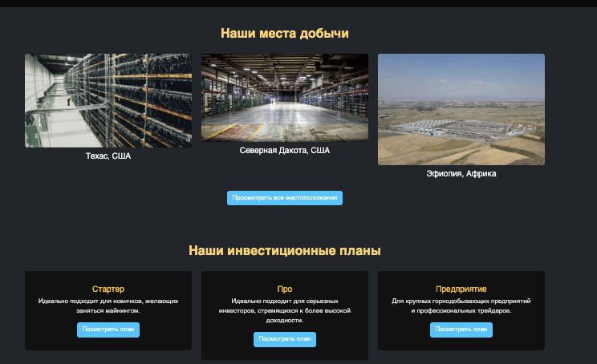Screen dimensions: 597x364
Task: Open the 'Стартер' plan via Посмотреть план
Action: pos(108,330)
